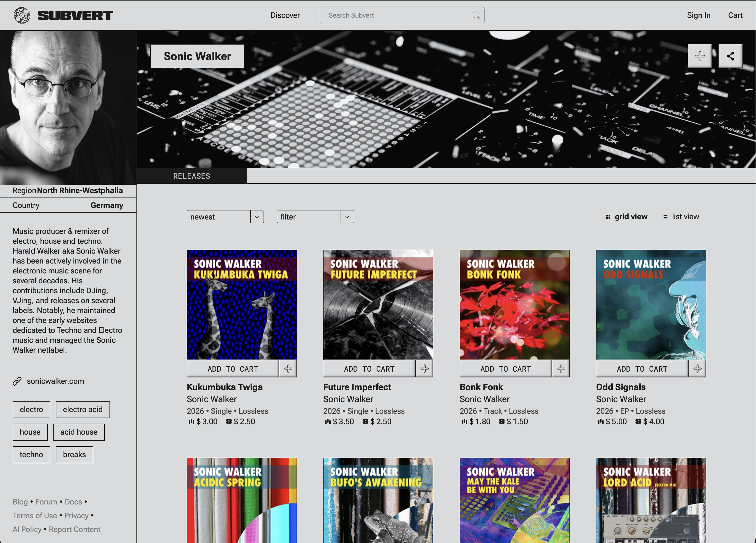The image size is (756, 543).
Task: Click the link chain icon beside sonicwalker.com
Action: tap(17, 381)
